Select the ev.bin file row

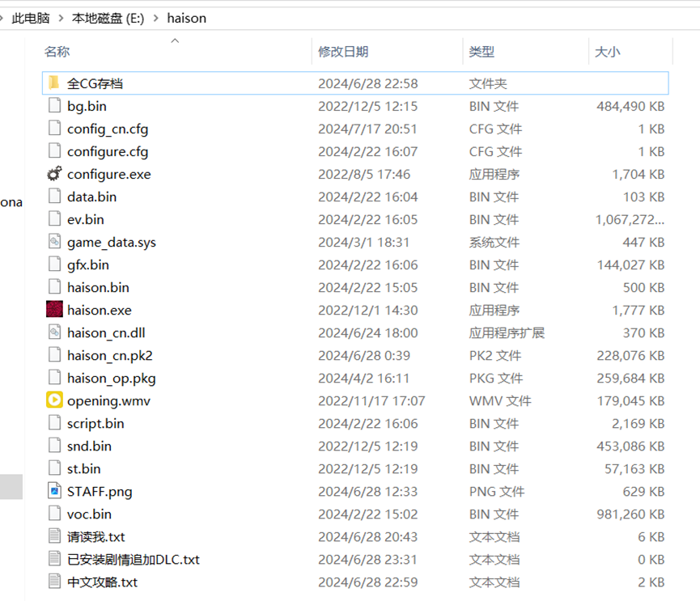[85, 219]
